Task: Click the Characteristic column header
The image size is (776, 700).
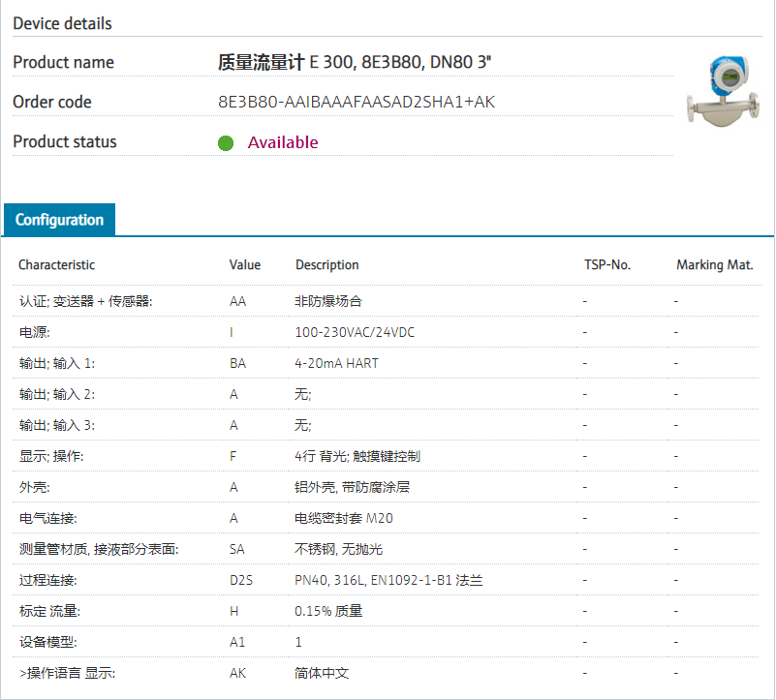Action: pyautogui.click(x=56, y=264)
